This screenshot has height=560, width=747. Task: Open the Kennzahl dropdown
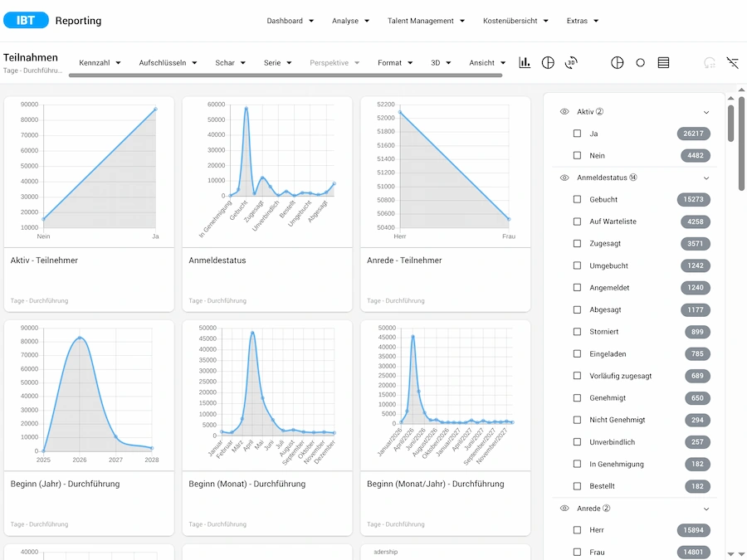click(x=100, y=62)
